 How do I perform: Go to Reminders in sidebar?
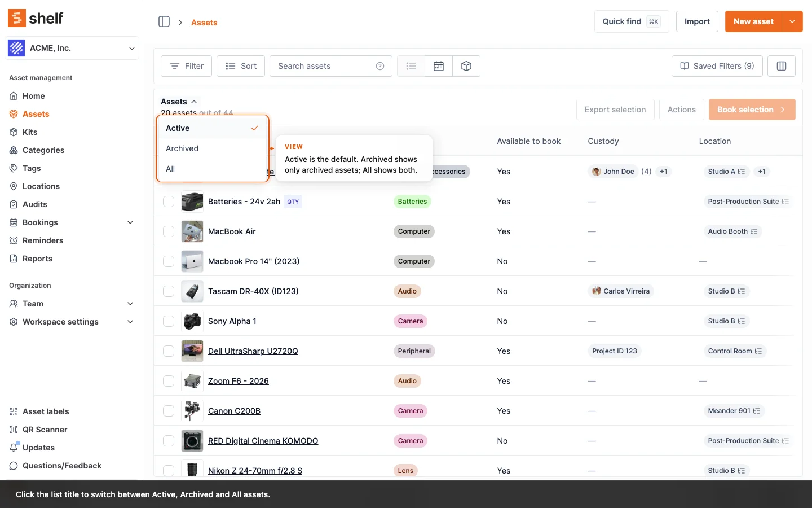[x=43, y=240]
